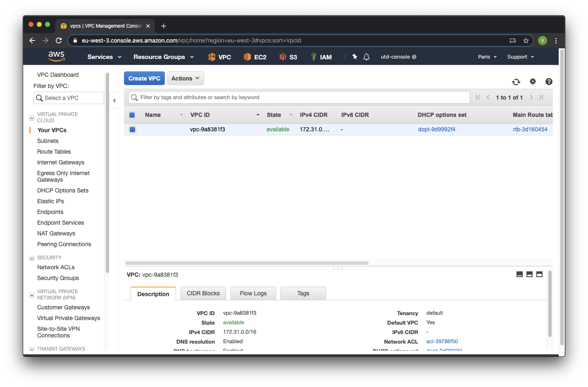Open Security Groups in the sidebar
The image size is (588, 387).
58,278
